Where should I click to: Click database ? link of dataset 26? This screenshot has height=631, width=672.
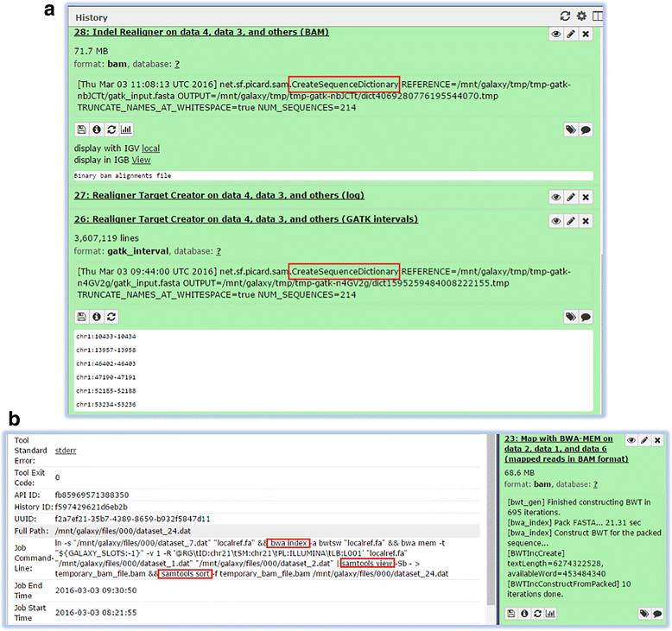(219, 251)
